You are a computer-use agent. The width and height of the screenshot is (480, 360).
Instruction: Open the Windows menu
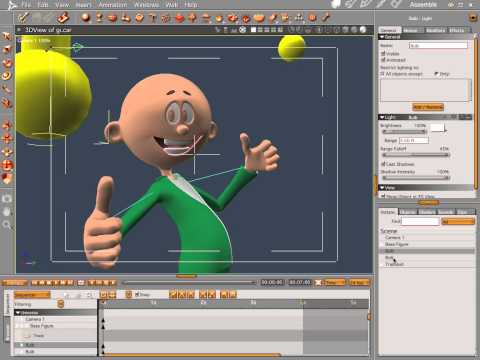tap(146, 5)
